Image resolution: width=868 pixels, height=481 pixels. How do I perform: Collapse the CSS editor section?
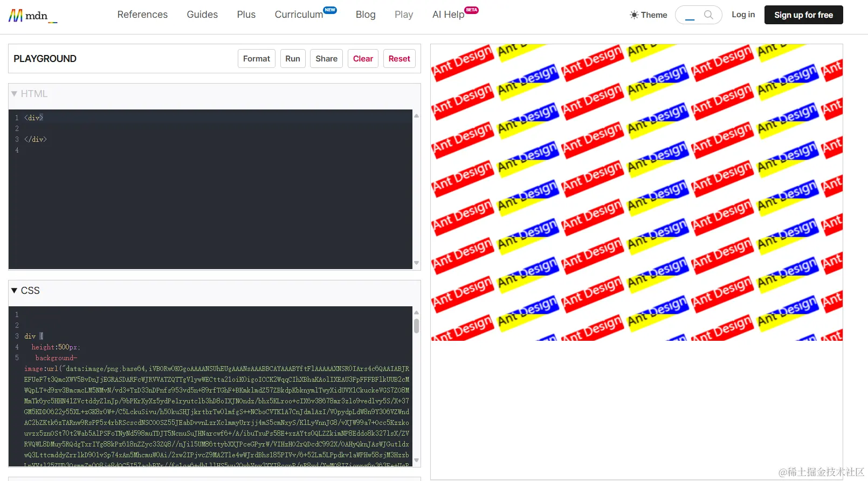(x=25, y=291)
